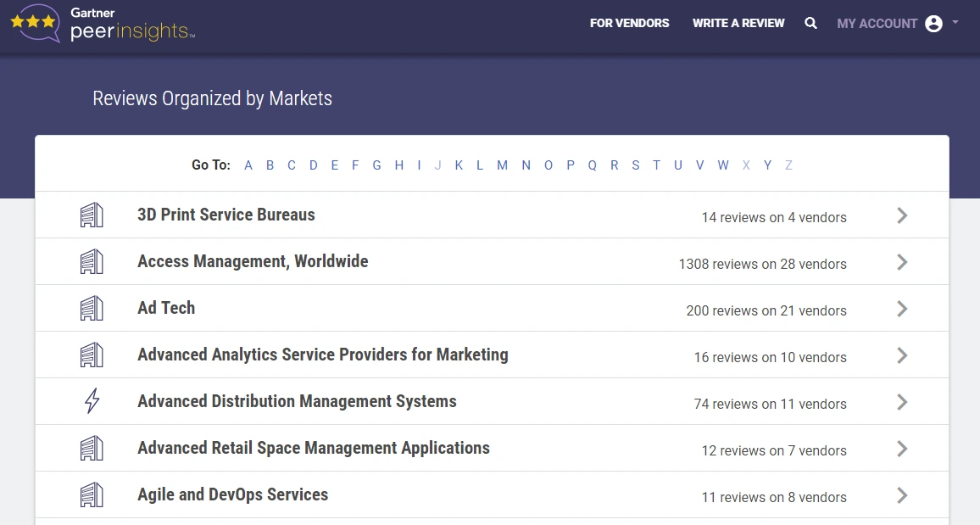
Task: Jump to markets starting with letter A
Action: pyautogui.click(x=248, y=165)
